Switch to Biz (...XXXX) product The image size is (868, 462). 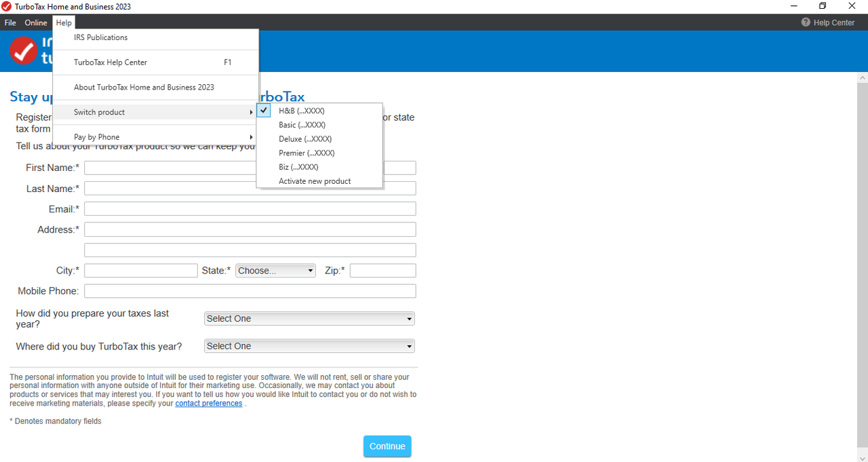coord(319,167)
